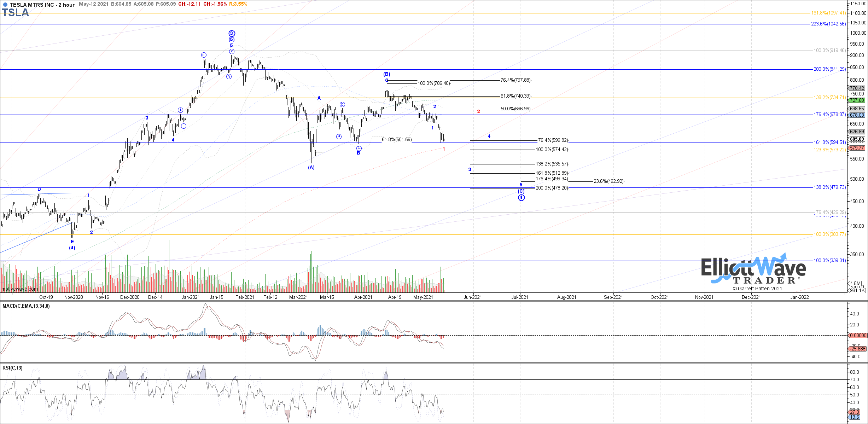Click the '200.0%(478.20)' extension label
The height and width of the screenshot is (424, 868).
(x=552, y=188)
